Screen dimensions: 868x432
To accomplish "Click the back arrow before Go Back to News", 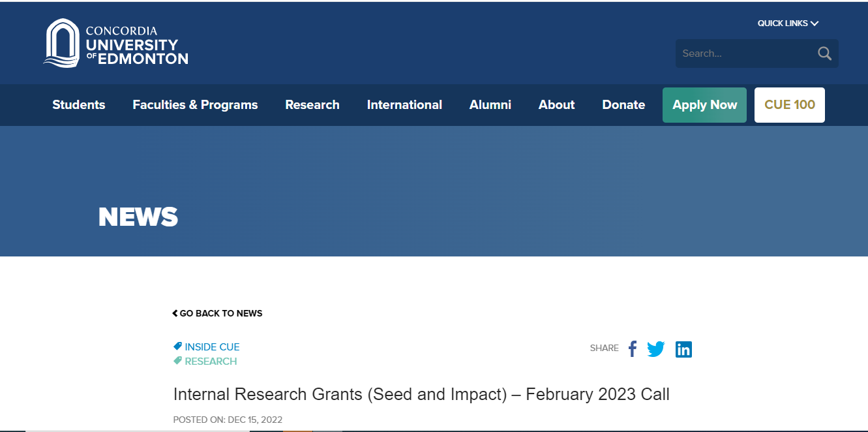I will 175,313.
